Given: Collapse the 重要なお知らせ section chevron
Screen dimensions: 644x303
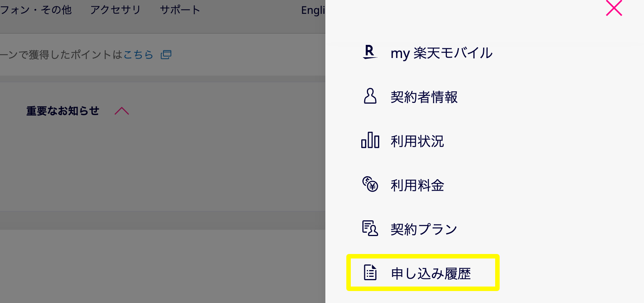Looking at the screenshot, I should tap(122, 111).
